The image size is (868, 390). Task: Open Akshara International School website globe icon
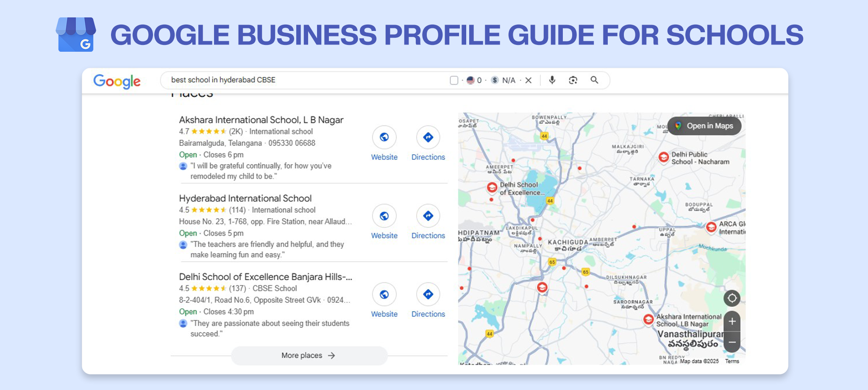tap(384, 137)
